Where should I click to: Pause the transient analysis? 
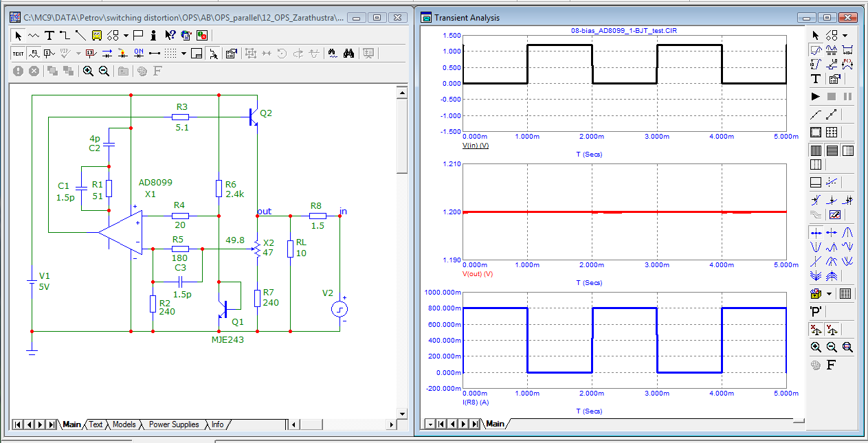click(847, 97)
